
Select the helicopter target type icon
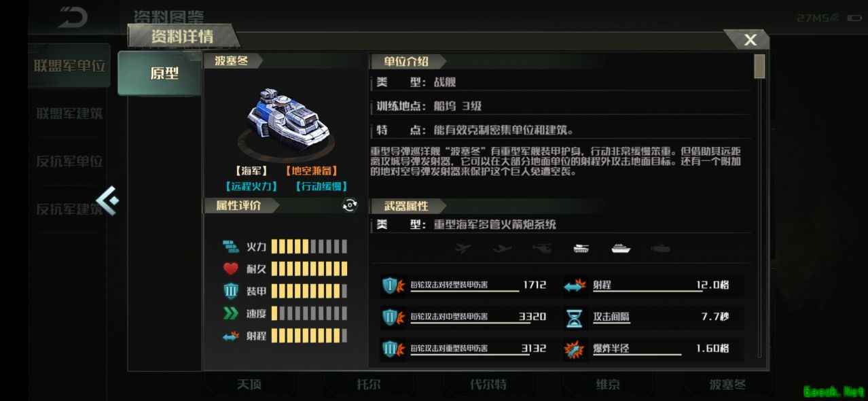pyautogui.click(x=542, y=249)
